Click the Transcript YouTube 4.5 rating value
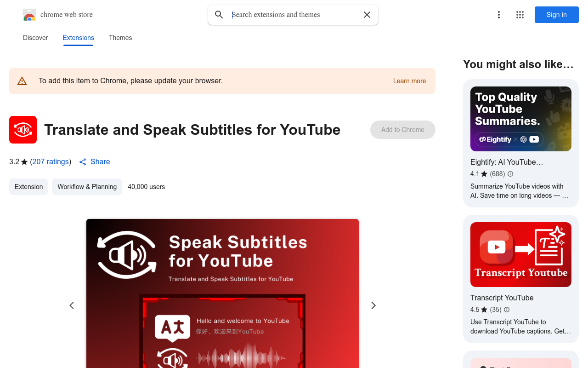The height and width of the screenshot is (368, 588). [x=475, y=310]
